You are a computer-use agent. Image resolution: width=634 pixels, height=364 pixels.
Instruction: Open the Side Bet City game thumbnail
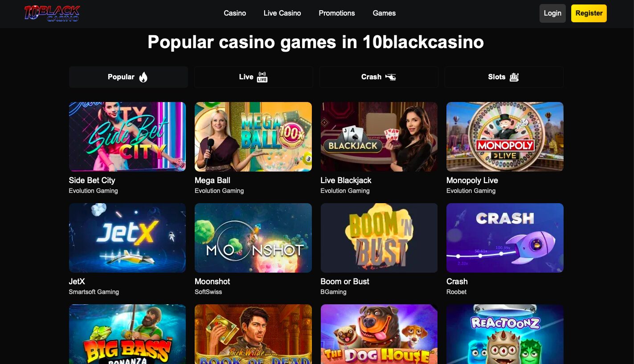pos(127,136)
